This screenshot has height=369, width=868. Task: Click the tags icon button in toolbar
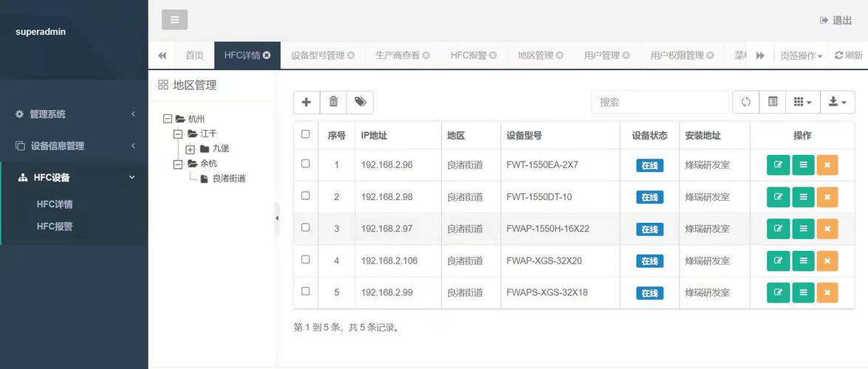coord(360,103)
